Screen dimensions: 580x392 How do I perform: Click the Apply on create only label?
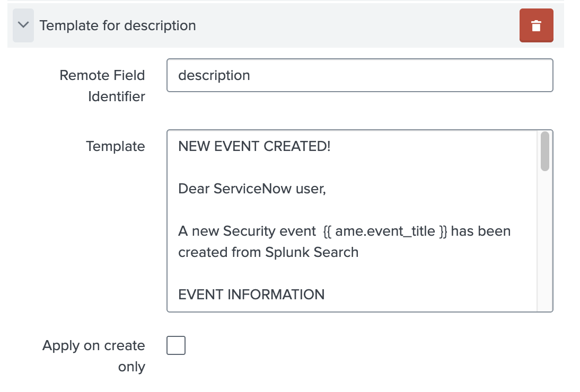coord(93,355)
